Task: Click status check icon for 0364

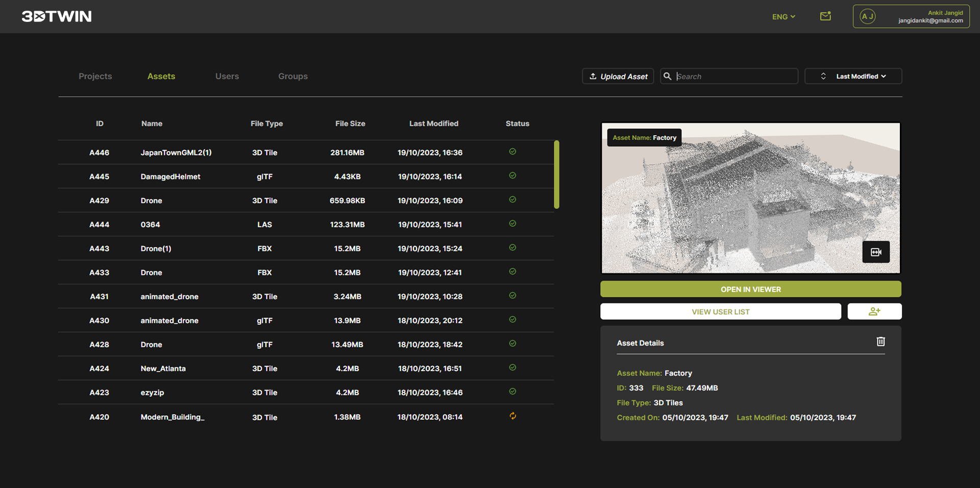Action: 512,223
